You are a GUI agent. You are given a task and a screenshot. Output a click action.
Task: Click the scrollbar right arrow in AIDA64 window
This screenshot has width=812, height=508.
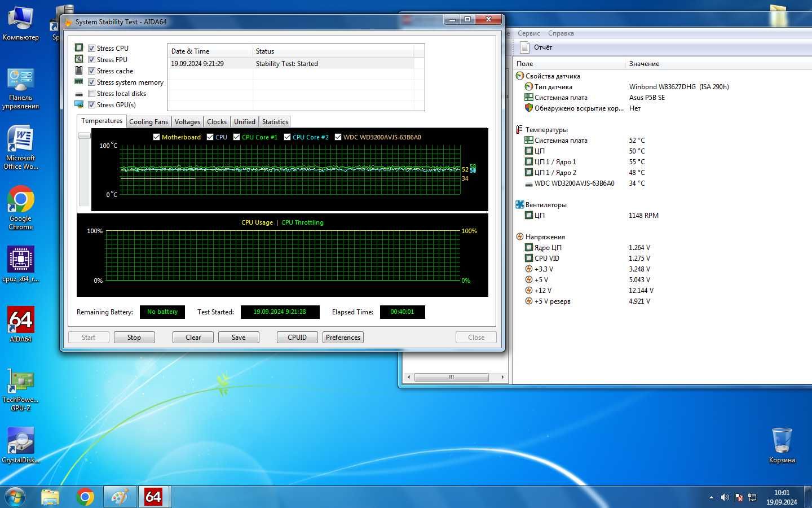tap(502, 377)
